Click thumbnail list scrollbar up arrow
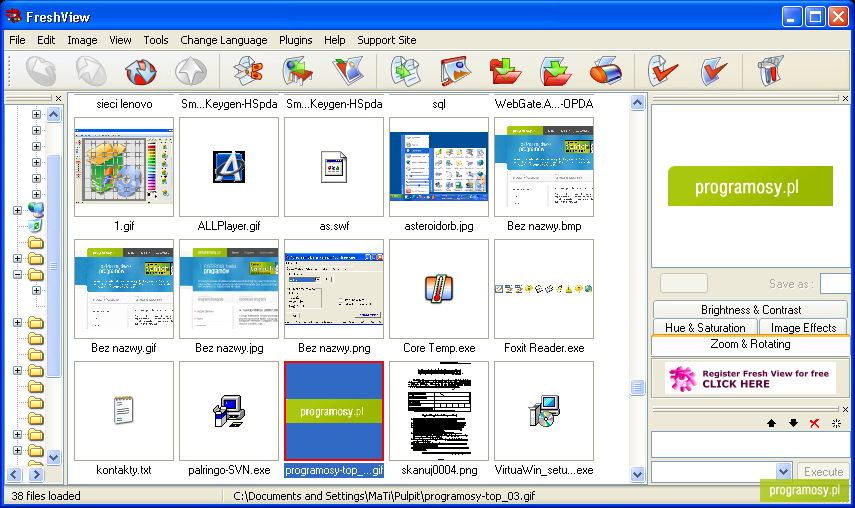 637,102
